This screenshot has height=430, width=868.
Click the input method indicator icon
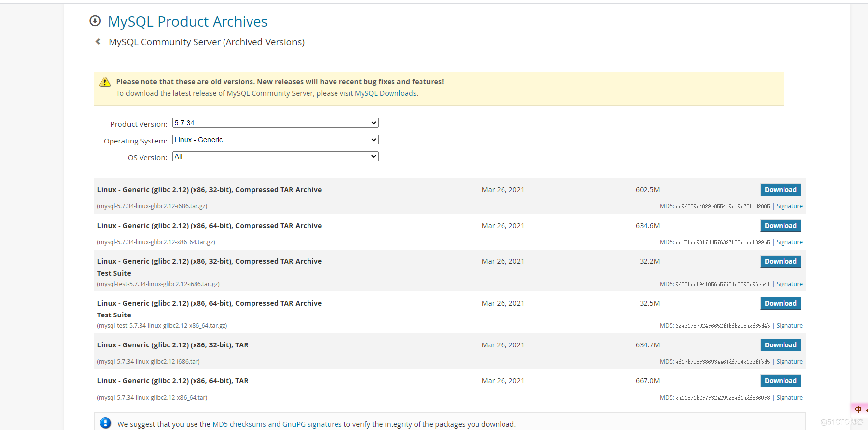click(858, 409)
